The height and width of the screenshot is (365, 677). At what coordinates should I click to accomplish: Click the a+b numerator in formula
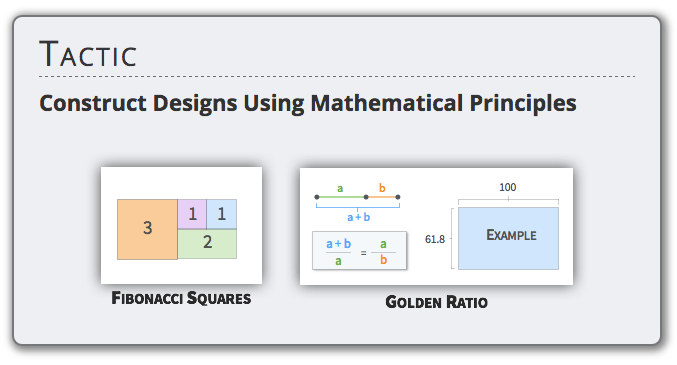[338, 244]
